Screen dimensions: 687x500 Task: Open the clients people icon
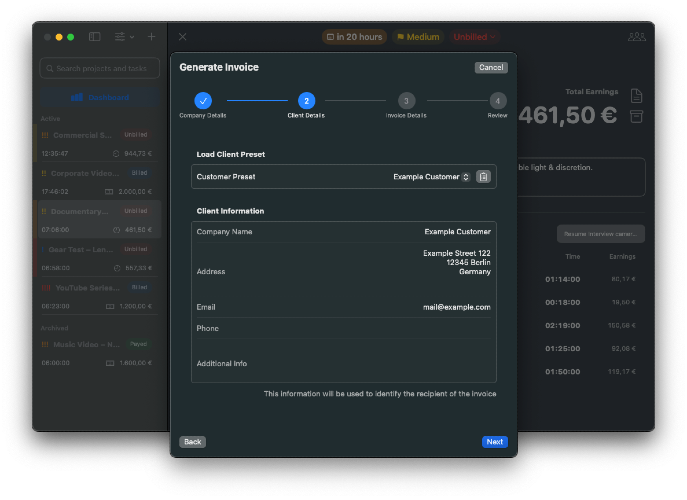pyautogui.click(x=637, y=37)
